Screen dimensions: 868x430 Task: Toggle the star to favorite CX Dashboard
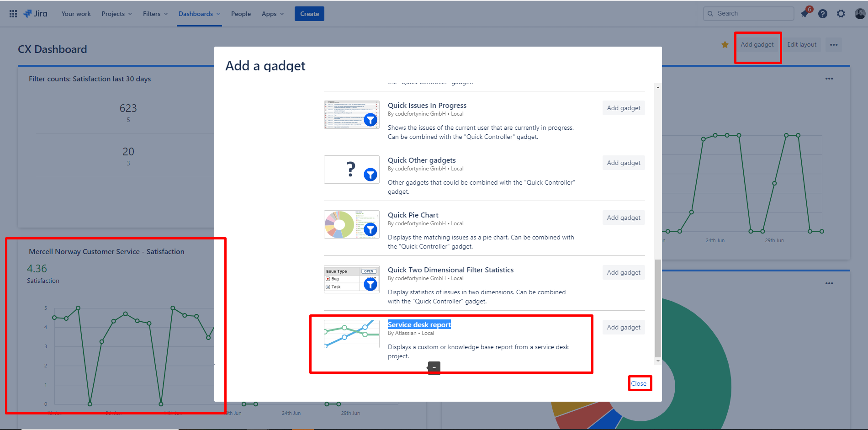pyautogui.click(x=725, y=45)
